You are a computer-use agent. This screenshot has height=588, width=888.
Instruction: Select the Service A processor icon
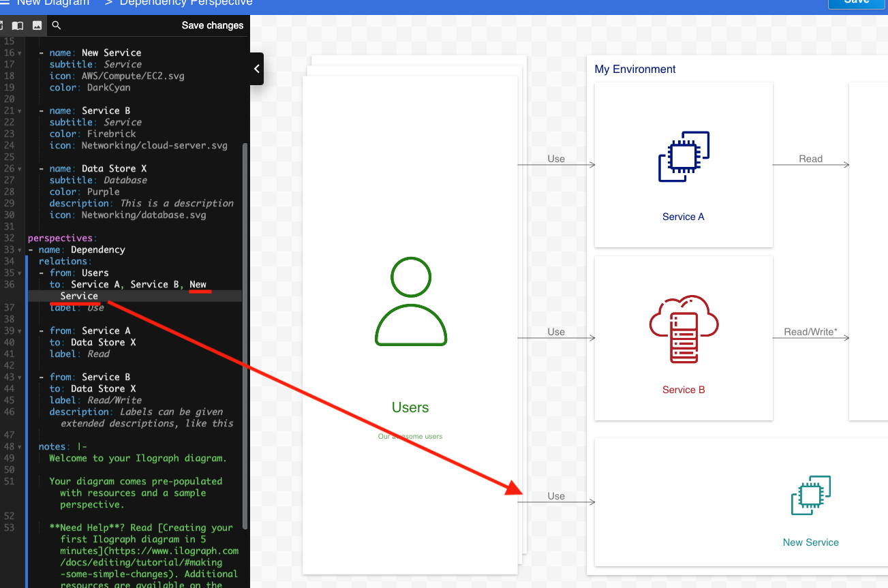[683, 157]
